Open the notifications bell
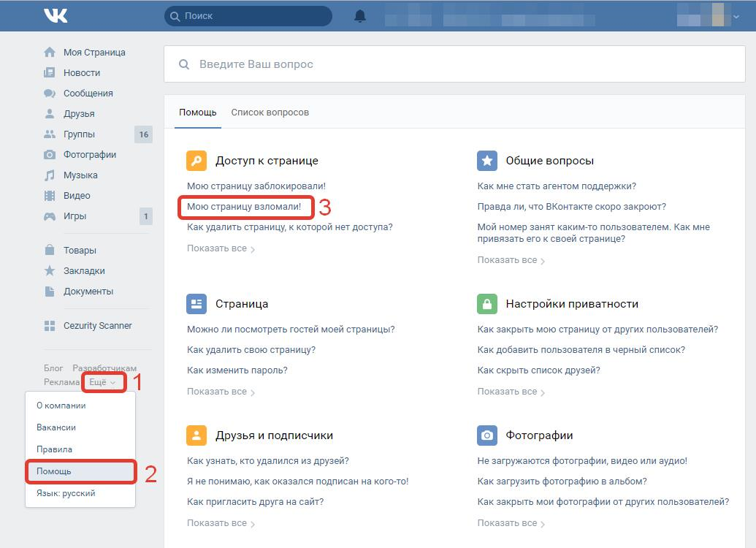This screenshot has width=756, height=548. [359, 16]
